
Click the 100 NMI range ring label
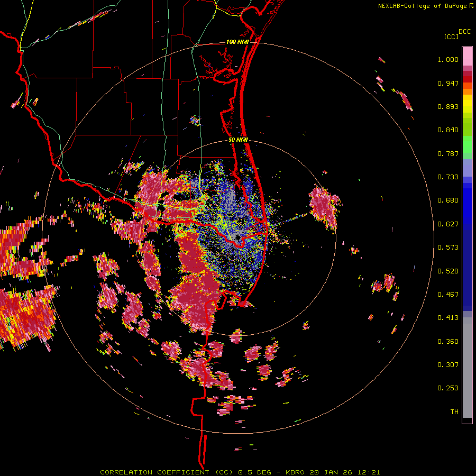coord(237,42)
